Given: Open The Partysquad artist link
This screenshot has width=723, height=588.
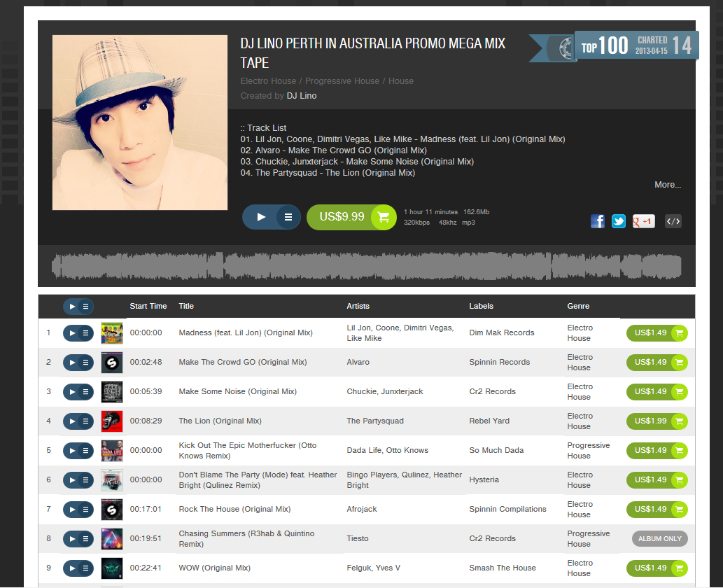Looking at the screenshot, I should pyautogui.click(x=375, y=421).
